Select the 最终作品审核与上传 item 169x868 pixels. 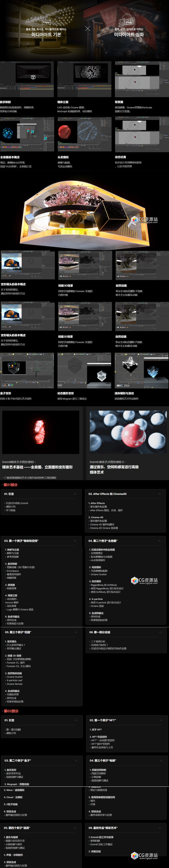pos(102,747)
